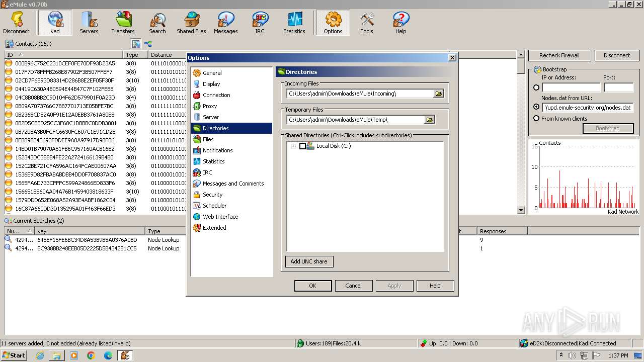Click the Temporary Files path field
644x362 pixels.
356,120
